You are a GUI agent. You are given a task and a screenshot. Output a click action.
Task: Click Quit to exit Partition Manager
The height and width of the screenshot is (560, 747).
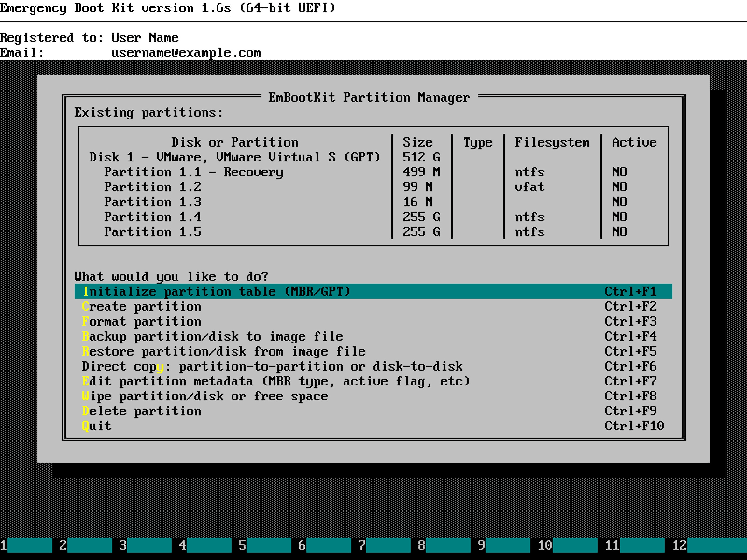click(x=97, y=426)
